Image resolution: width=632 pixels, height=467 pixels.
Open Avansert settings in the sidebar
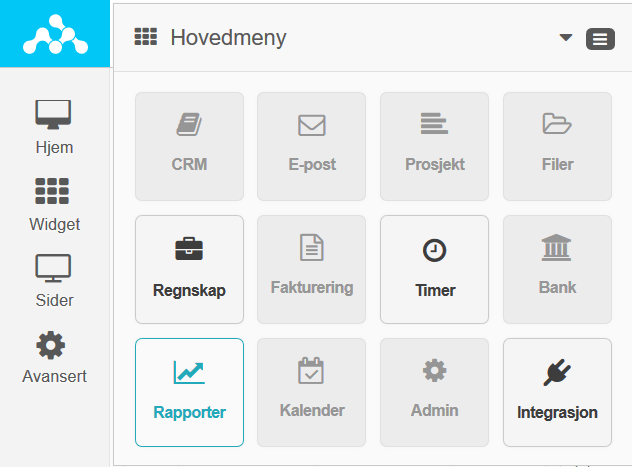(x=54, y=358)
